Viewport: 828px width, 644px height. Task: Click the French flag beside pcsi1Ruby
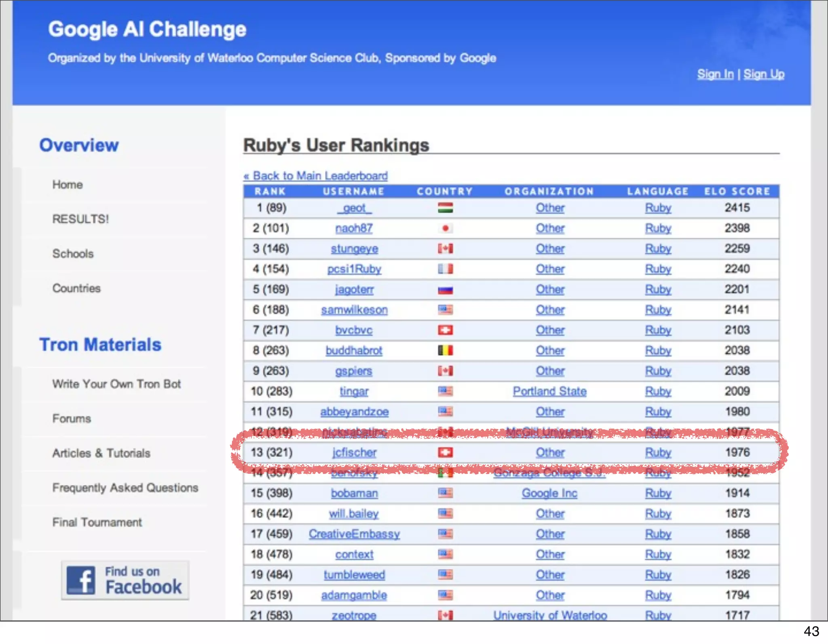[445, 269]
